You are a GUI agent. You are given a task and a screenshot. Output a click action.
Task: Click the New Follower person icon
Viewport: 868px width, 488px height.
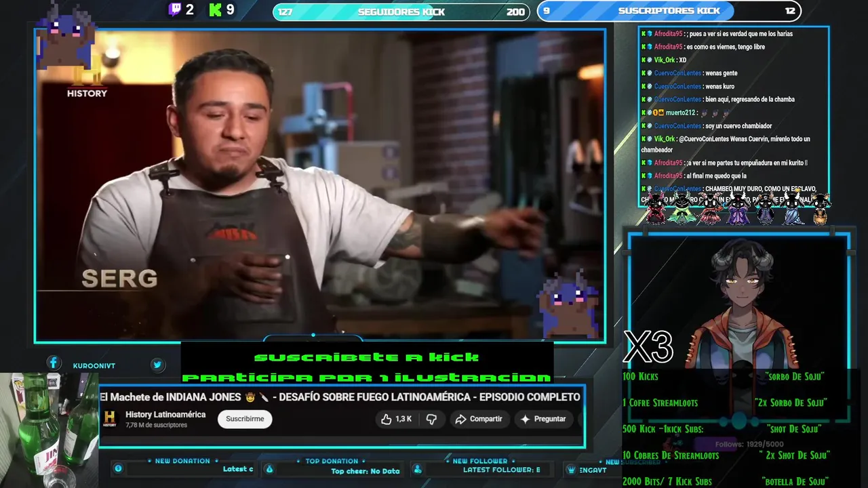click(x=418, y=469)
